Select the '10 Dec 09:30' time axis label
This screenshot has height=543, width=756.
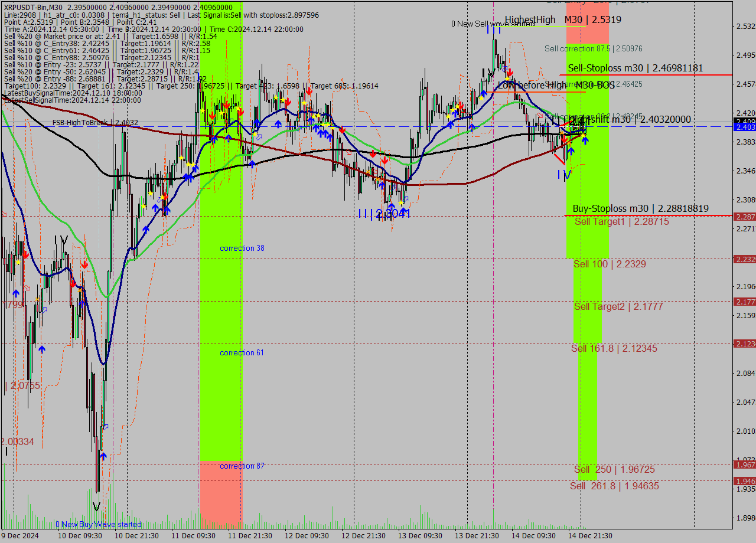79,536
